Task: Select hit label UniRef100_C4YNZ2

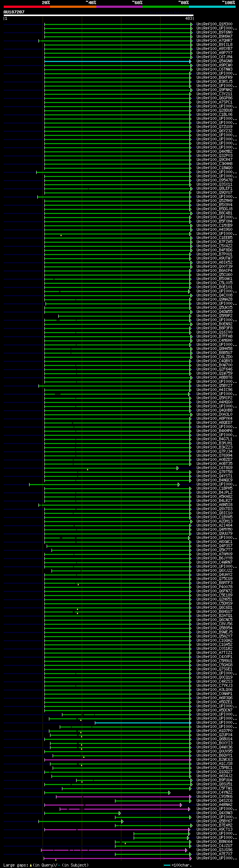Action: (x=214, y=793)
